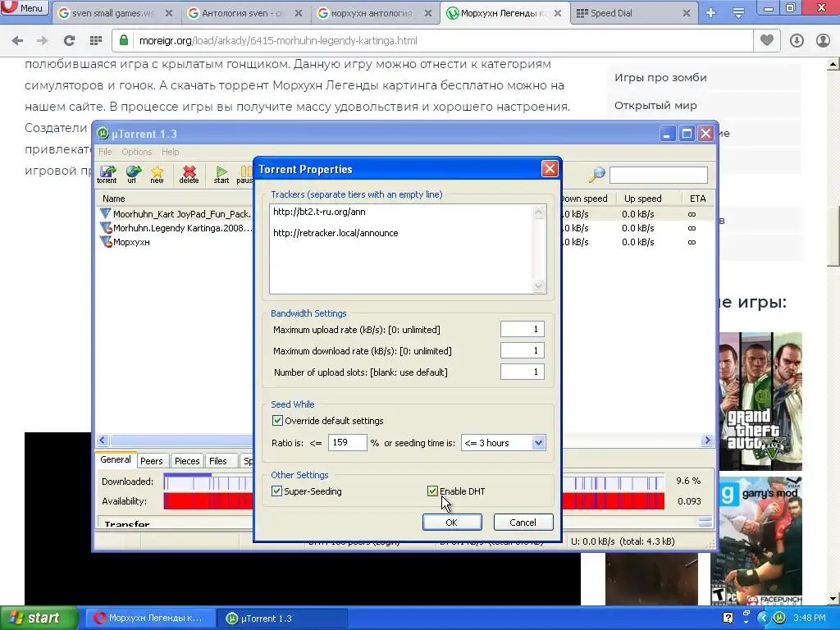Click the help question mark tray icon
Image resolution: width=840 pixels, height=630 pixels.
(x=728, y=618)
